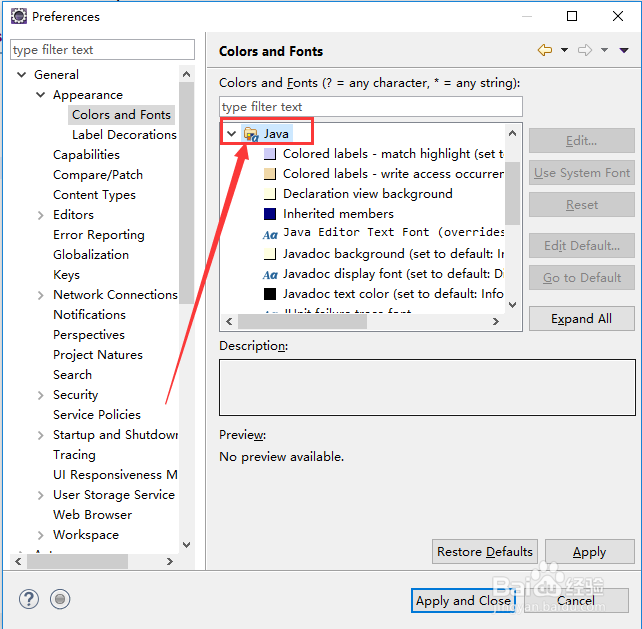Click the Back navigation arrow icon
Screen dimensions: 642x629
[x=545, y=50]
